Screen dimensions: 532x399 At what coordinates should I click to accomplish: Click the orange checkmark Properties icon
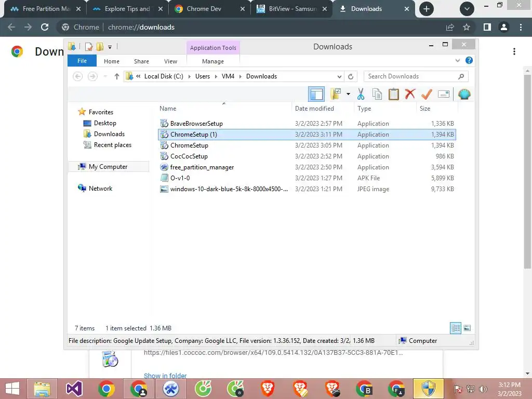pyautogui.click(x=427, y=94)
